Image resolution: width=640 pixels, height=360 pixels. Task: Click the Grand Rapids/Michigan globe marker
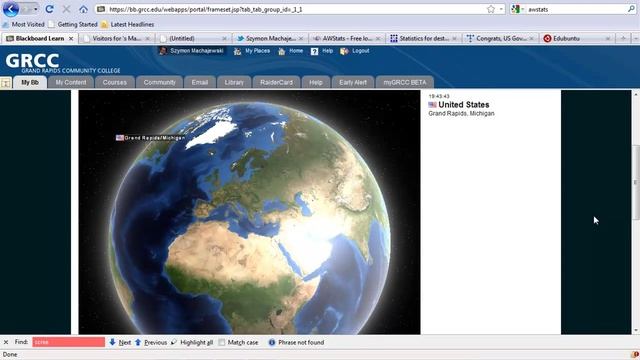point(150,138)
